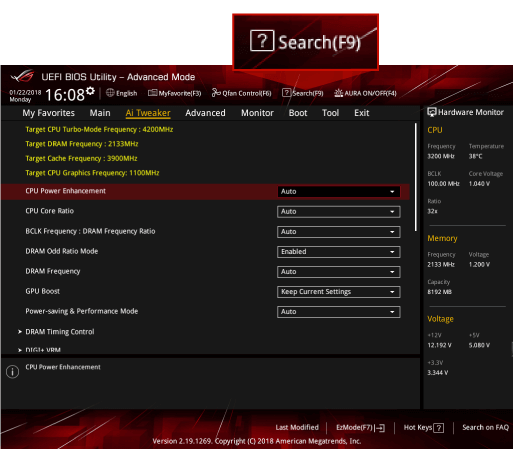Select CPU Core Ratio label
The image size is (513, 449).
[x=50, y=211]
